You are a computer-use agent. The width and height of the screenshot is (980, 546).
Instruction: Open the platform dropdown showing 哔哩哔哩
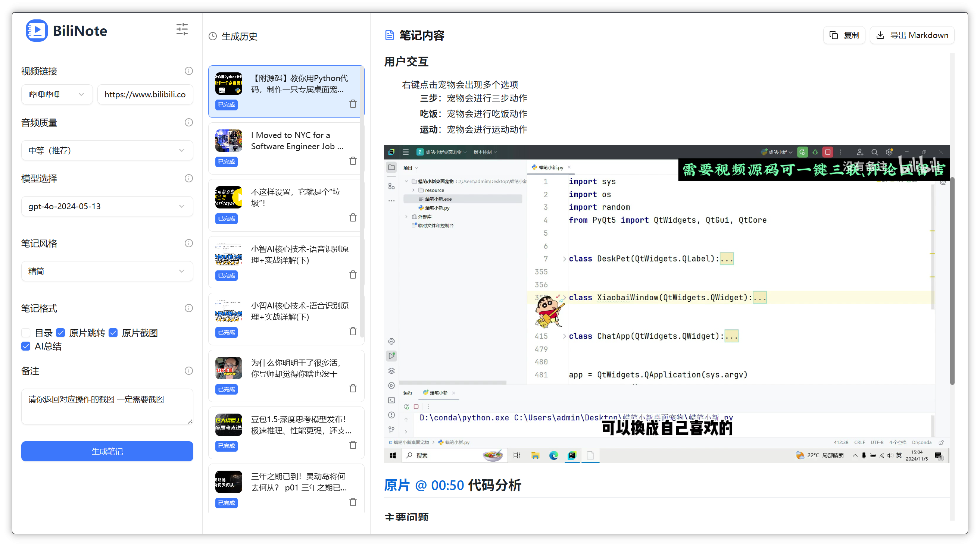click(57, 94)
